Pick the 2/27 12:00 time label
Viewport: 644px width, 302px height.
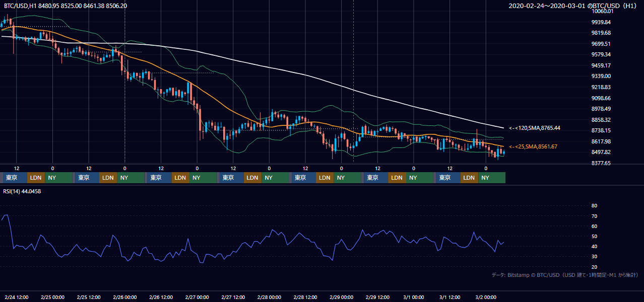(x=233, y=297)
